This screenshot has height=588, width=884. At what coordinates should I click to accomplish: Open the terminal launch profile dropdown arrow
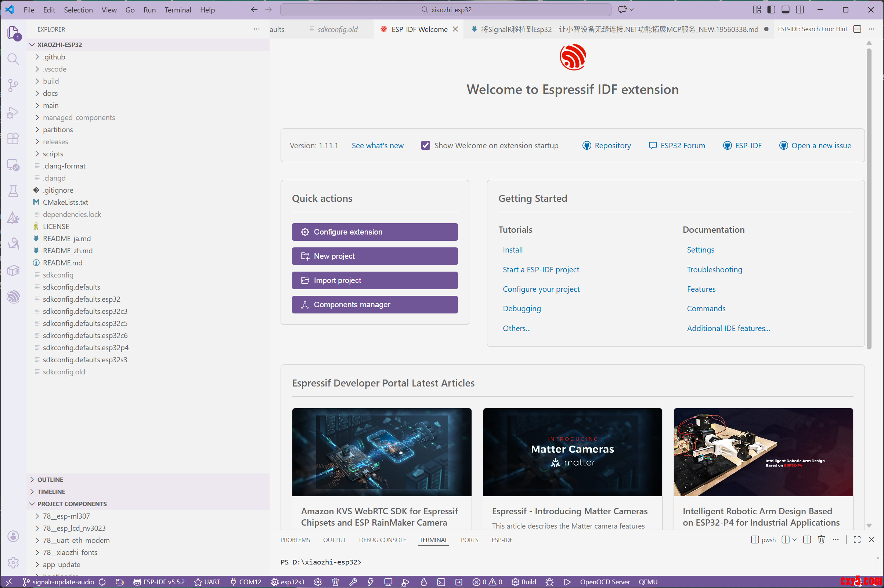[794, 540]
